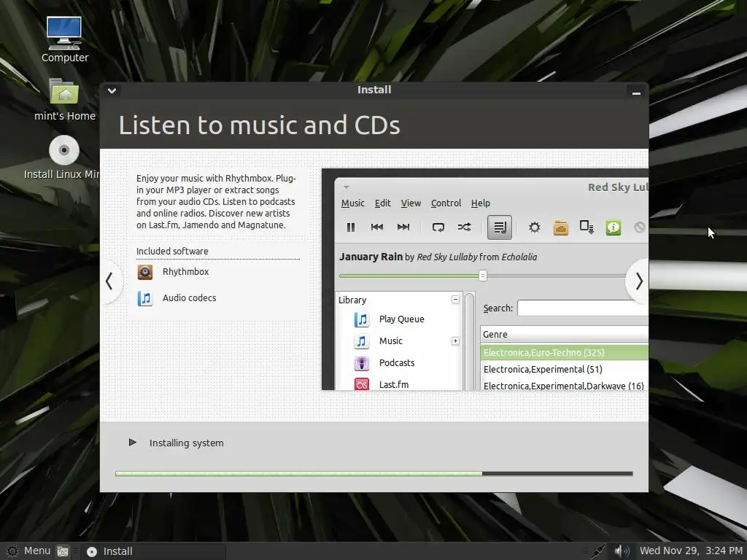Select Electronica,Experimental,Darkwave (16) genre

click(x=564, y=385)
